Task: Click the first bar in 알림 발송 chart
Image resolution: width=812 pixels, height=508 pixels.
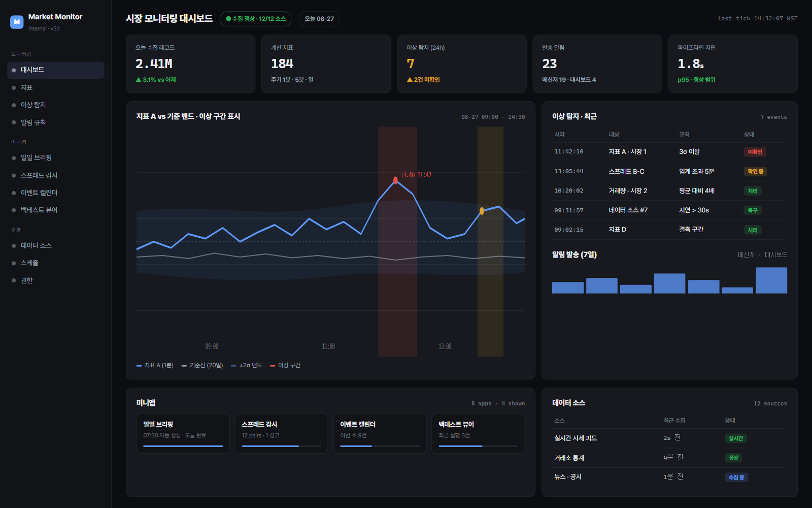Action: [568, 288]
